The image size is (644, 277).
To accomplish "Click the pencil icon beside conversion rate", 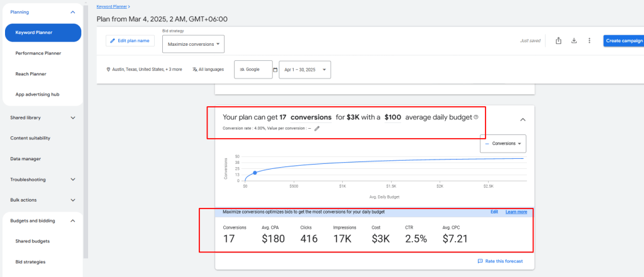I will 317,128.
